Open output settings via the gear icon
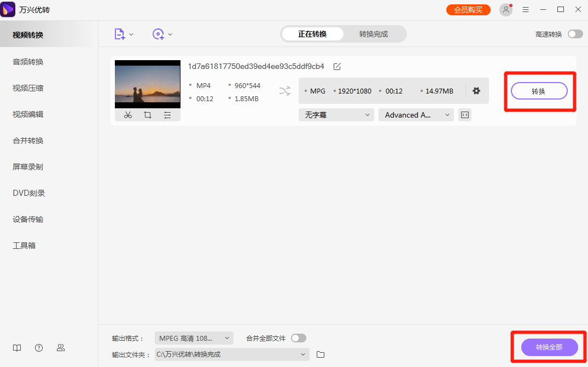The height and width of the screenshot is (367, 588). [477, 91]
